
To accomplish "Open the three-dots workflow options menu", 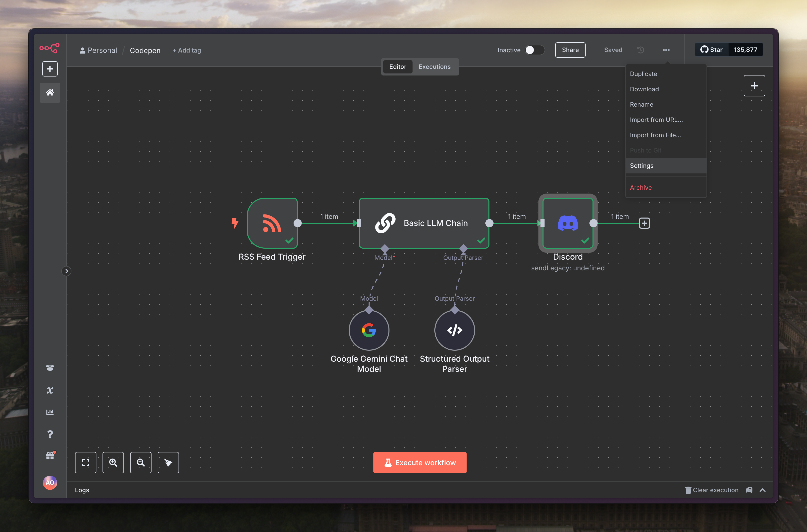I will pos(666,50).
